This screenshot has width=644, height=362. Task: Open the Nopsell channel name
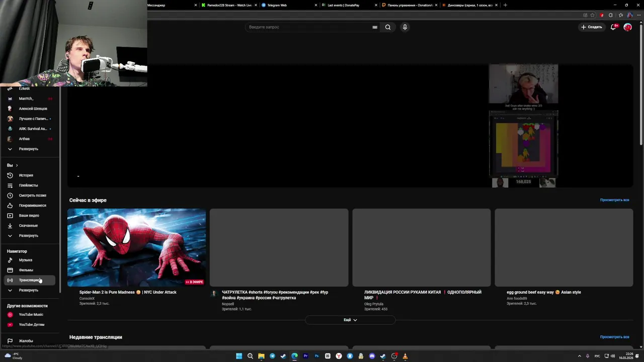(228, 304)
